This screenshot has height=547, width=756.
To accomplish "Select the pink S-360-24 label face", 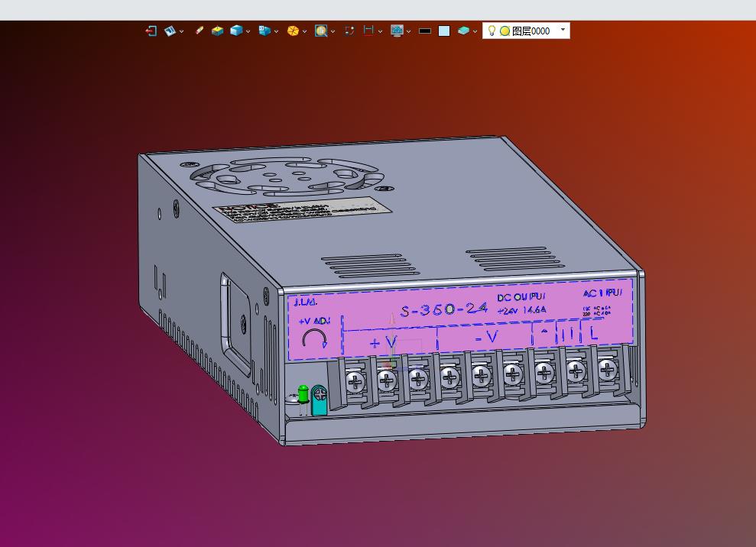I will pos(461,319).
